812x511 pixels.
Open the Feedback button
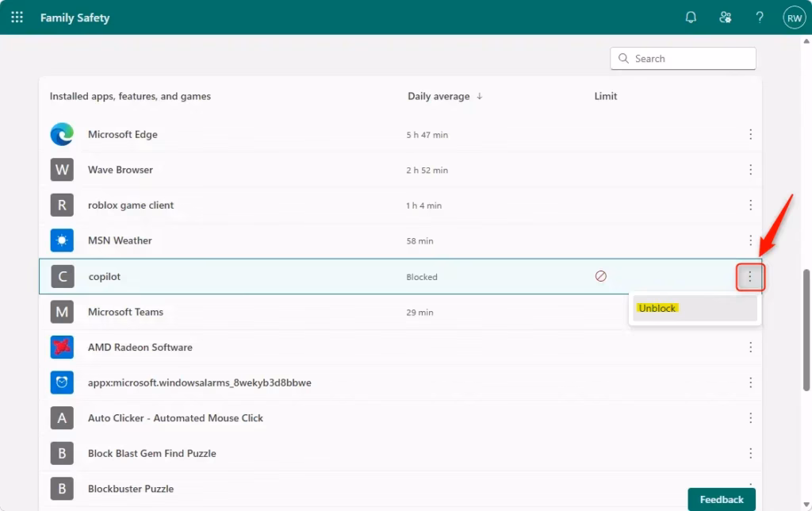(722, 499)
